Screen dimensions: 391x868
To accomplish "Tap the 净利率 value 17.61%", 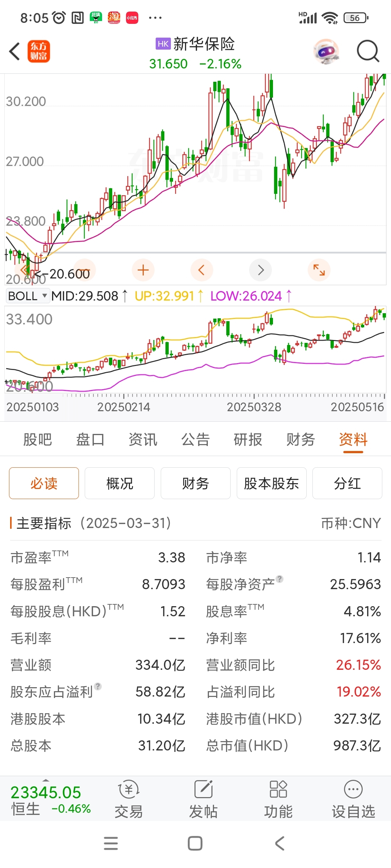I will pyautogui.click(x=361, y=638).
